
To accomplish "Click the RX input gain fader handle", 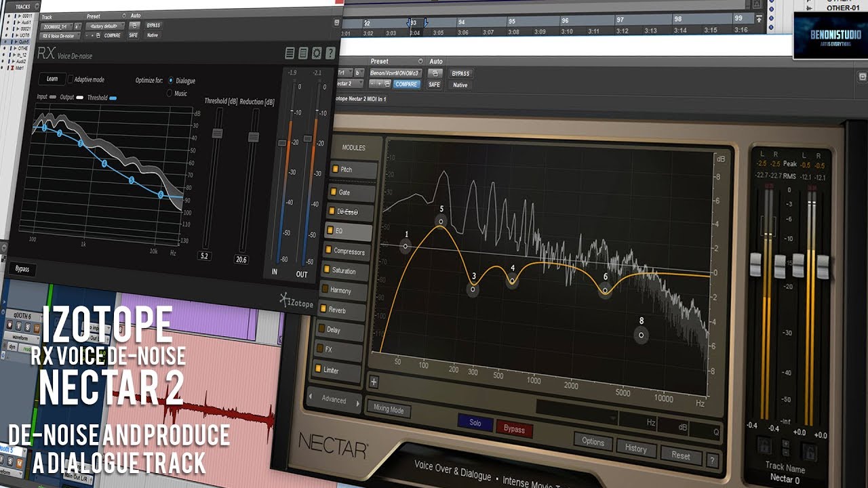I will pyautogui.click(x=282, y=143).
